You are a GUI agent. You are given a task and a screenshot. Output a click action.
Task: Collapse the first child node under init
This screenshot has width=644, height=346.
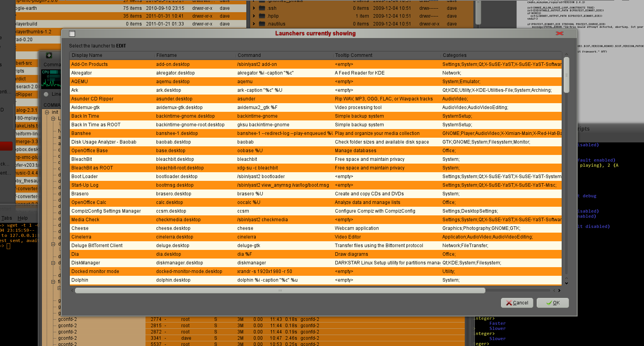click(x=53, y=118)
